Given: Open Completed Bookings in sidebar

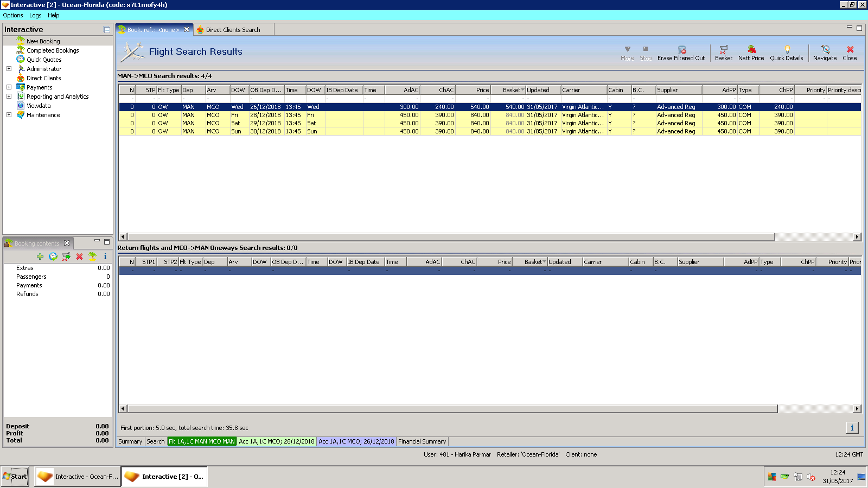Looking at the screenshot, I should point(53,50).
